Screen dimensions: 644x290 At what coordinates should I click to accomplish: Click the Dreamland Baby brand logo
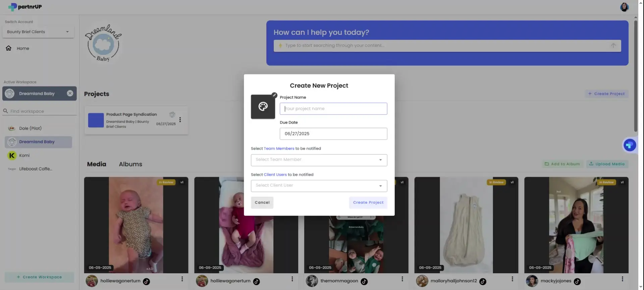click(103, 44)
